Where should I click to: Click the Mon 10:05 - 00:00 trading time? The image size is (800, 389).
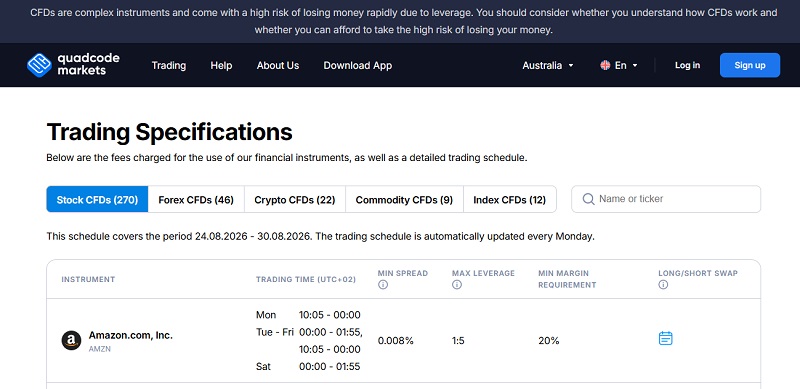[308, 314]
